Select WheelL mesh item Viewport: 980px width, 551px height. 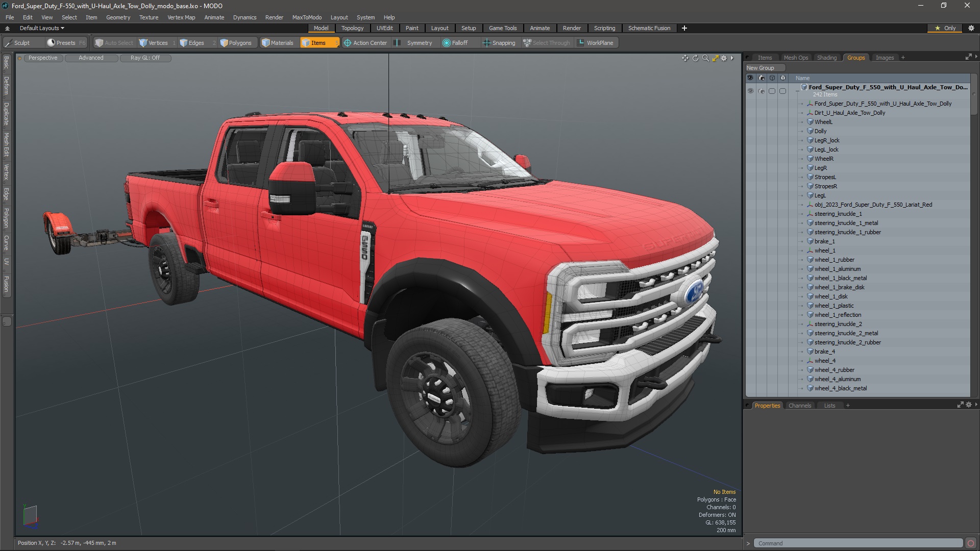click(823, 122)
